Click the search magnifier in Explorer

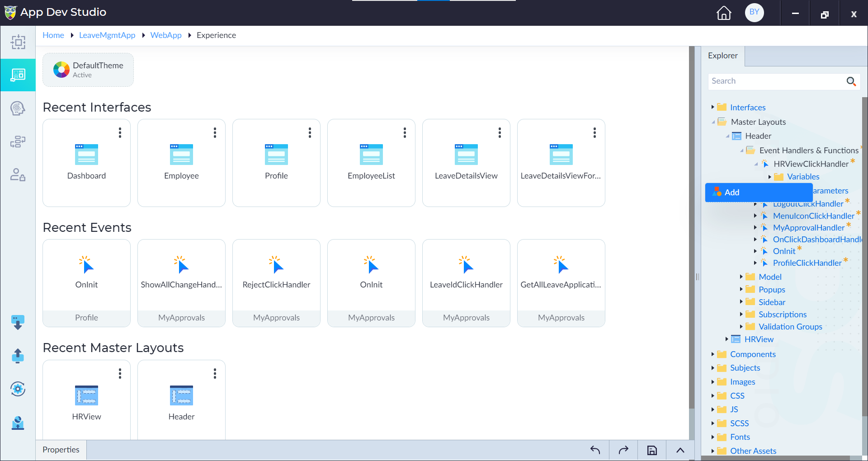tap(851, 81)
